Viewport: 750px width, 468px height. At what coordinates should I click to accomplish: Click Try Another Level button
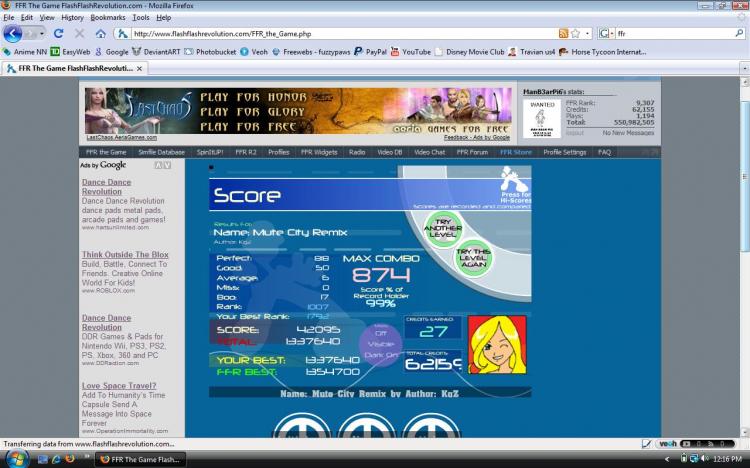pyautogui.click(x=443, y=229)
